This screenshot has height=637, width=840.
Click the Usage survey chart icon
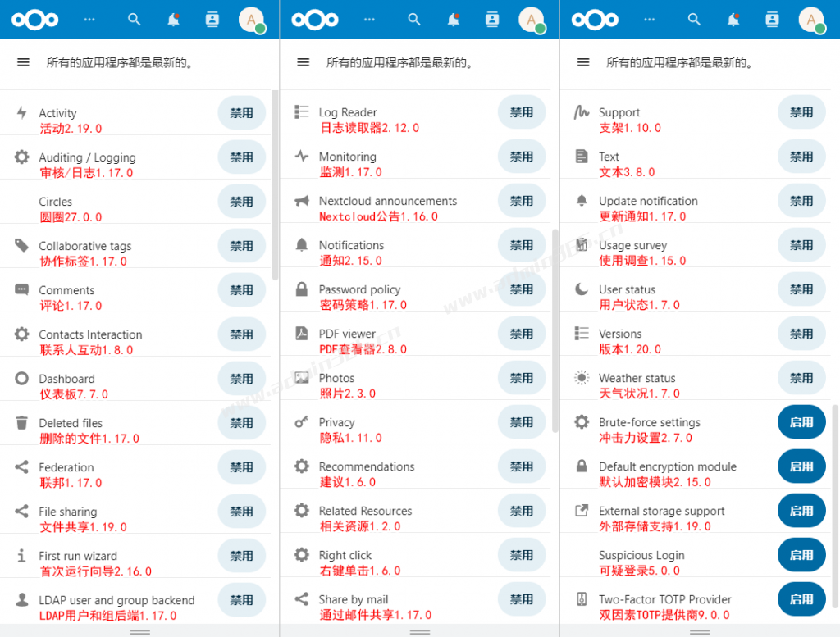pos(582,244)
